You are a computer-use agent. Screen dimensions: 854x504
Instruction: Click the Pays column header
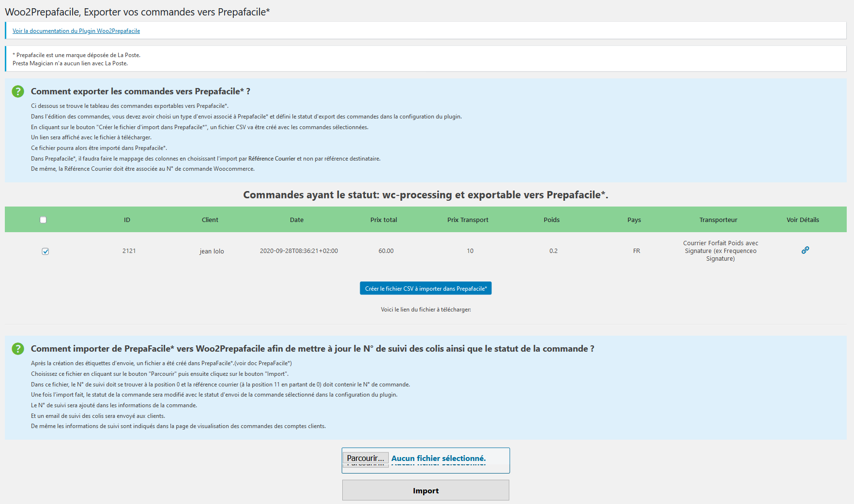pos(634,220)
